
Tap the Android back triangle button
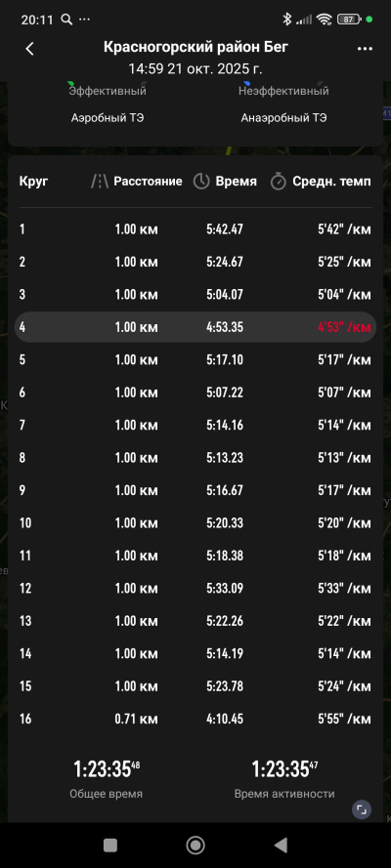[x=281, y=845]
